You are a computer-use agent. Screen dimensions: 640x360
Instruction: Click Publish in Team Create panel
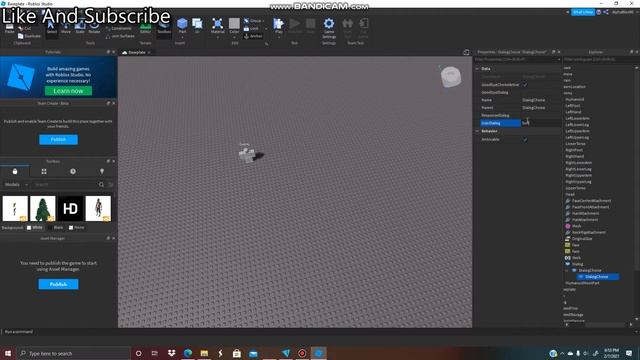(x=58, y=140)
